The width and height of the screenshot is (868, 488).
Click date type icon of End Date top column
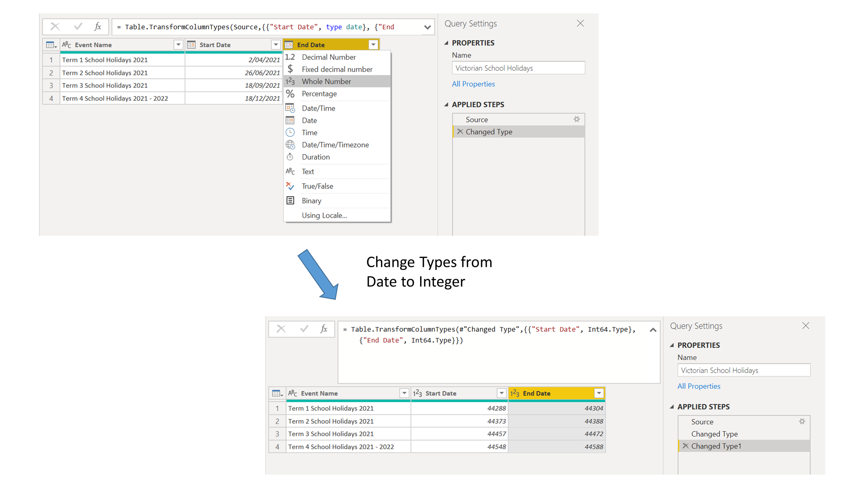(289, 45)
